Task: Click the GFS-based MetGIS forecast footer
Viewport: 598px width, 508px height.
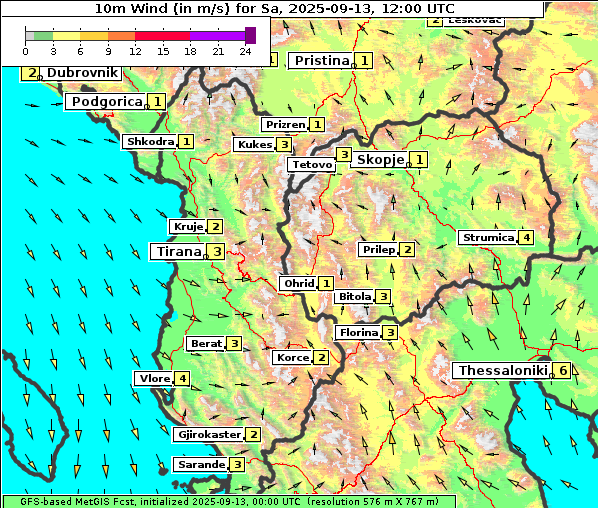Action: [229, 502]
